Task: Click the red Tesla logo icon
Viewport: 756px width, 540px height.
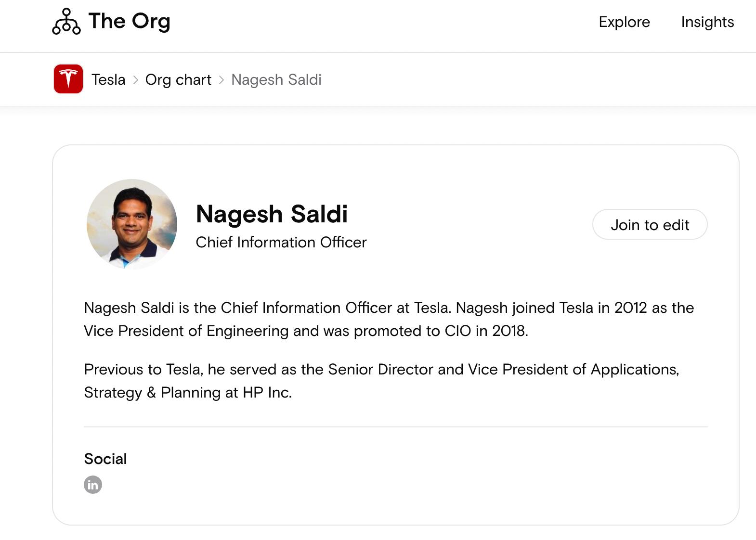Action: coord(68,79)
